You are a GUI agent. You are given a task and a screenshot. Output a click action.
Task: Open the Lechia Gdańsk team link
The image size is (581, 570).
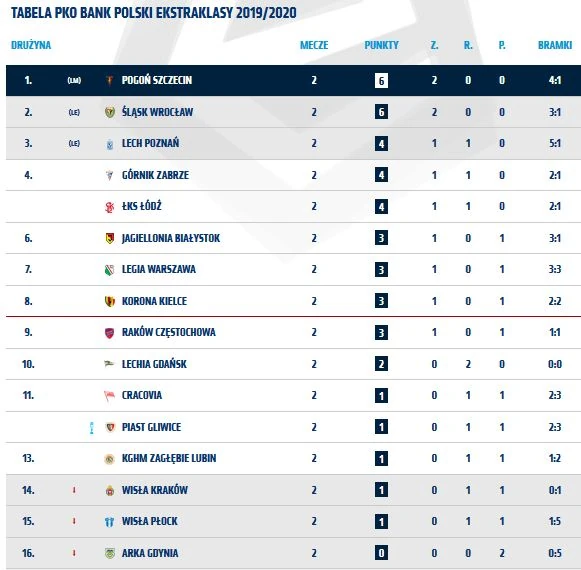click(x=154, y=364)
